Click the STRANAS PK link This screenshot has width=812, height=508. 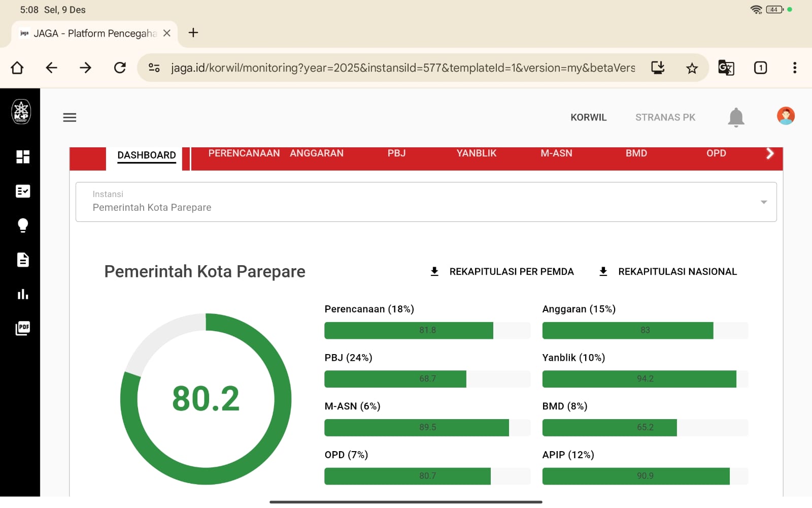point(665,117)
